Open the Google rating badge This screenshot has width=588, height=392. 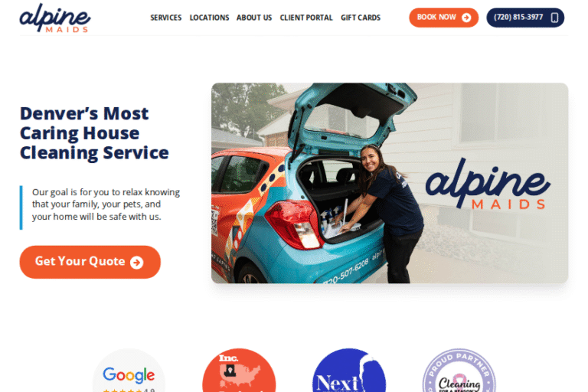pyautogui.click(x=129, y=371)
